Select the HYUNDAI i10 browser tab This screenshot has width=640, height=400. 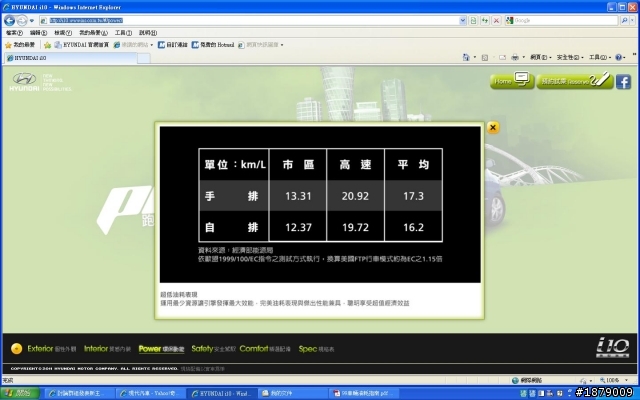click(70, 58)
